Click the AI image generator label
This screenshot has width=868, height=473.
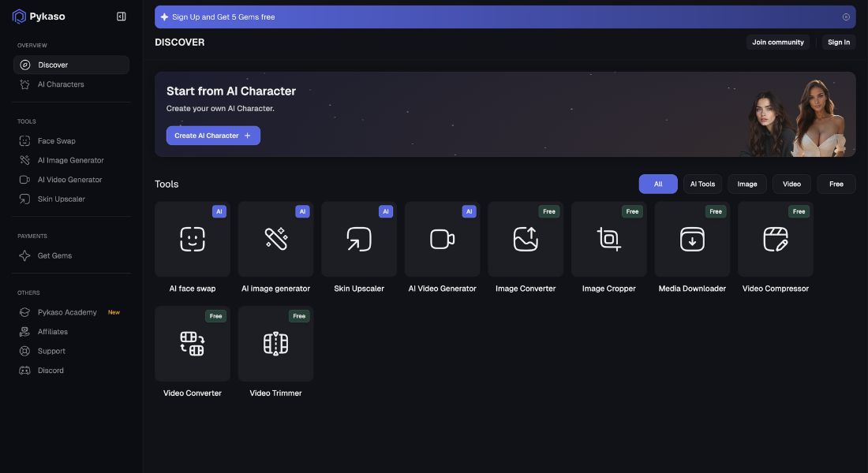point(275,289)
